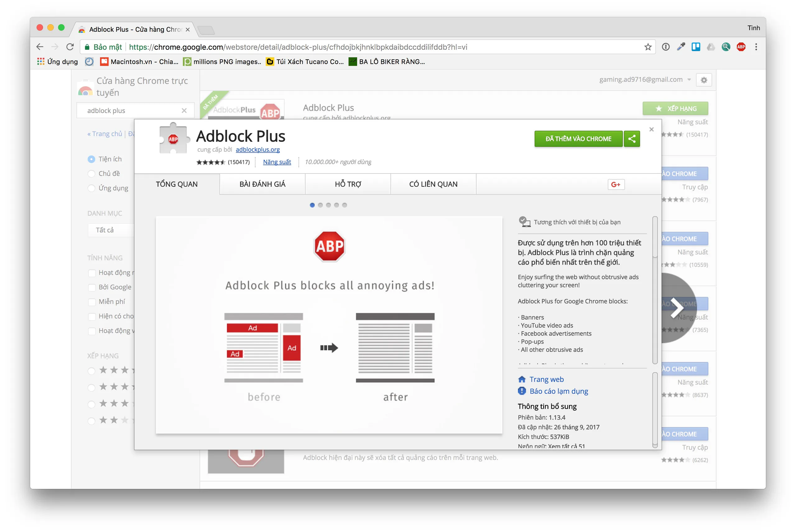Go back with the browser back arrow
The image size is (796, 532).
coord(40,47)
